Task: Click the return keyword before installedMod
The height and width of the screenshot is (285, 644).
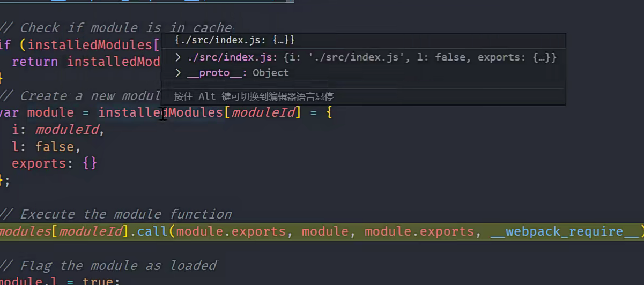Action: click(34, 62)
